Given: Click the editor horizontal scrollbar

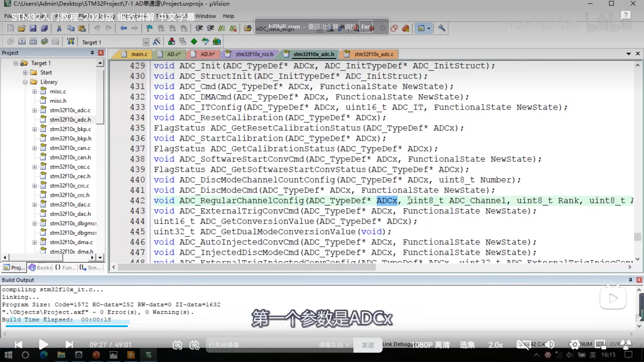Looking at the screenshot, I should pyautogui.click(x=247, y=267).
